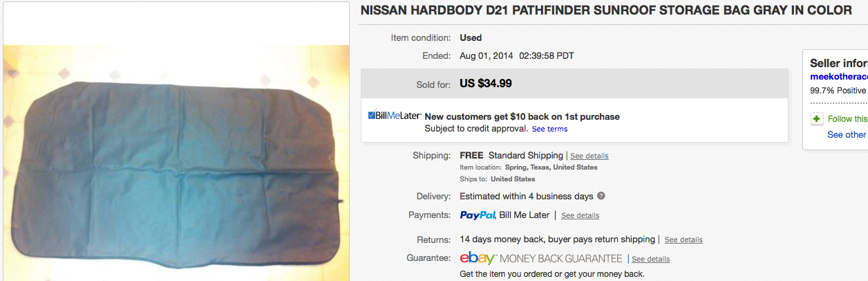The width and height of the screenshot is (868, 281).
Task: Open the See other items link
Action: (x=847, y=135)
